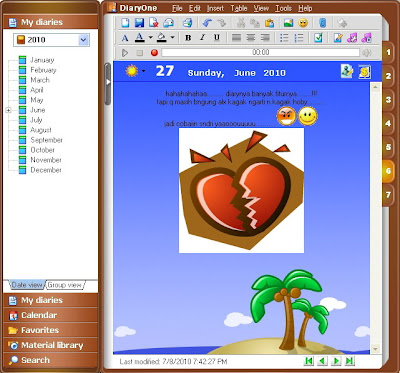Open the font color dropdown arrow
The width and height of the screenshot is (400, 373).
[x=150, y=38]
